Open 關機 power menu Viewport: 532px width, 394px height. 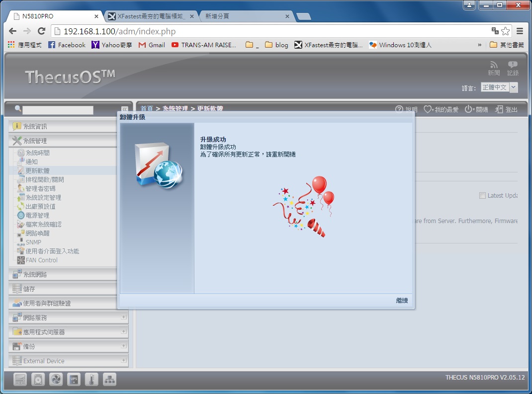point(476,109)
